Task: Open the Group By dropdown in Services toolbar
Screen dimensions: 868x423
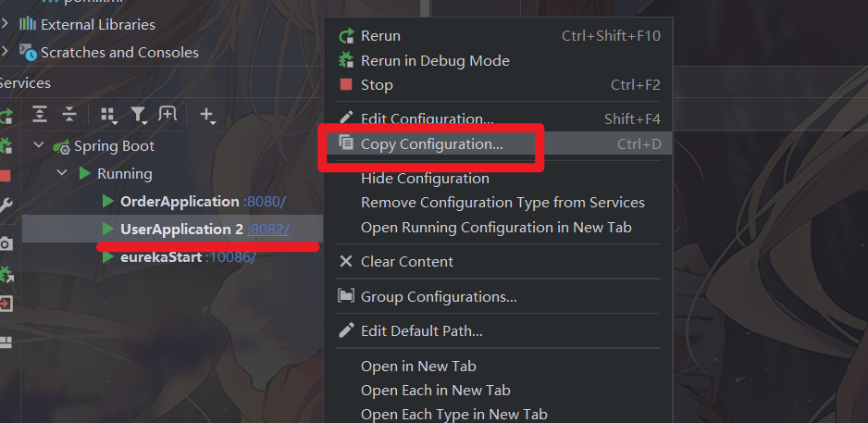Action: pyautogui.click(x=108, y=115)
